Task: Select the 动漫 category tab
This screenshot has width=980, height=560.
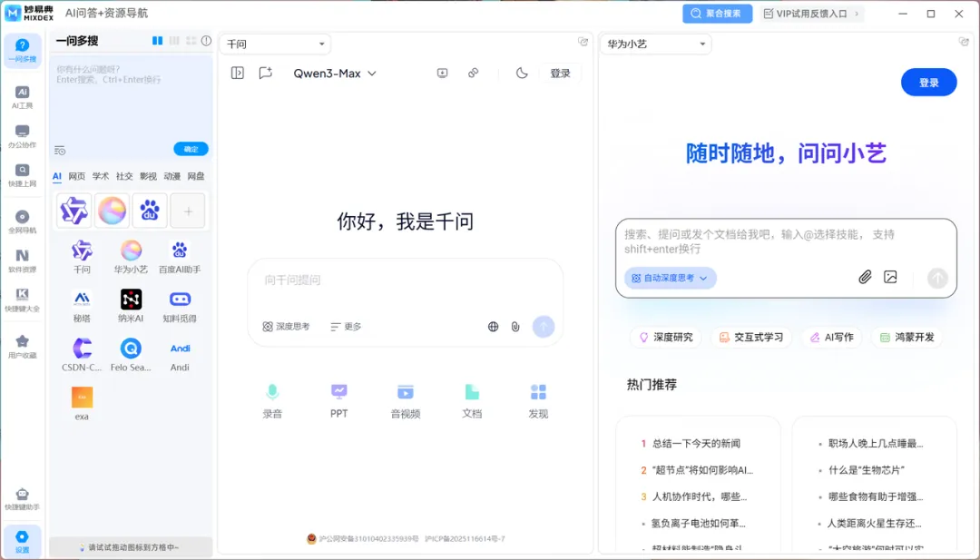Action: point(171,176)
